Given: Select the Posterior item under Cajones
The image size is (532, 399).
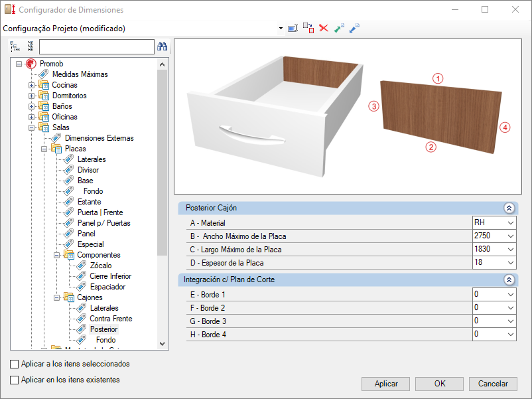Looking at the screenshot, I should coord(104,329).
